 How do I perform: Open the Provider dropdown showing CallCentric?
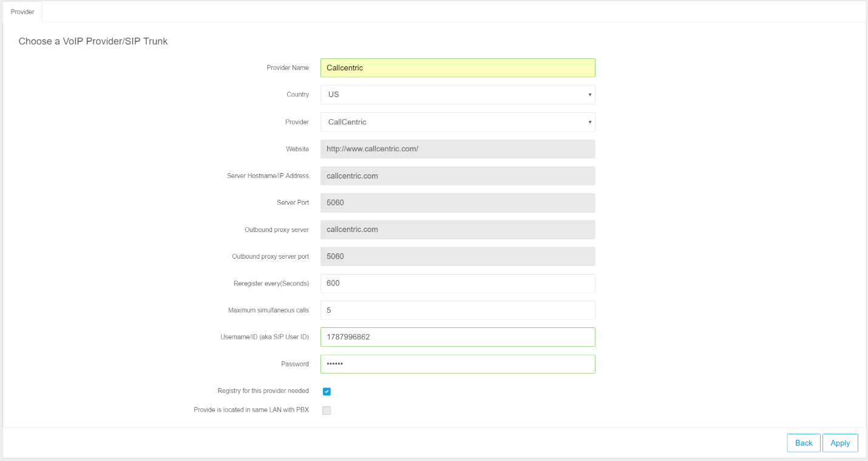(458, 122)
